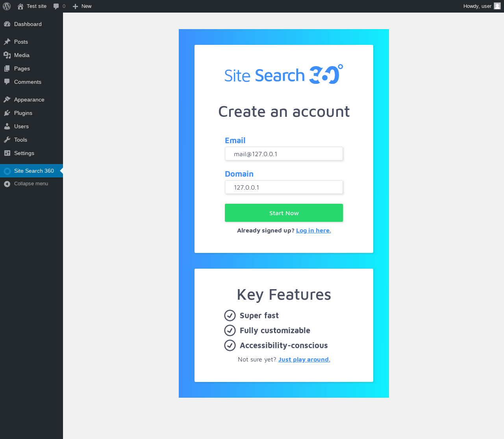Screen dimensions: 504x439
Task: Click the Site Search 360 ring icon
Action: [x=7, y=171]
